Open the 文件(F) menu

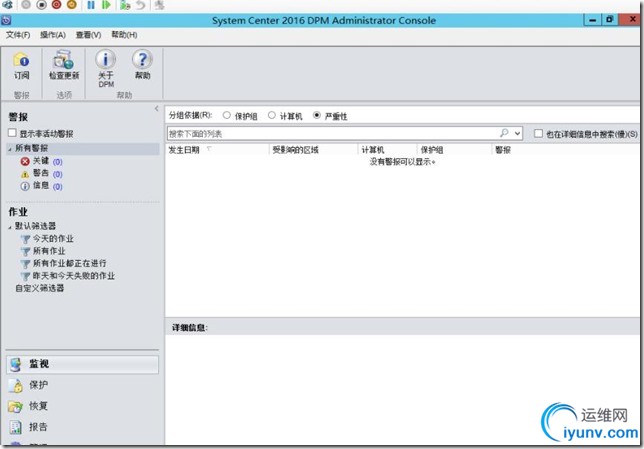click(x=18, y=35)
